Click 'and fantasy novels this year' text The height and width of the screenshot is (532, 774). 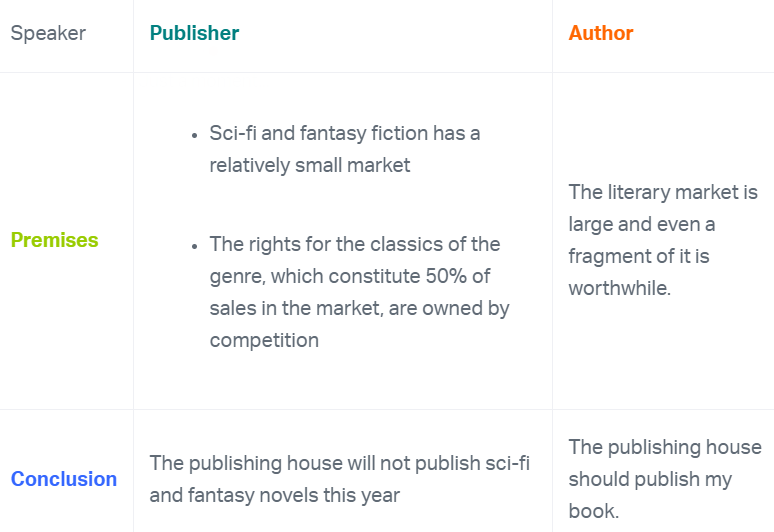point(275,495)
